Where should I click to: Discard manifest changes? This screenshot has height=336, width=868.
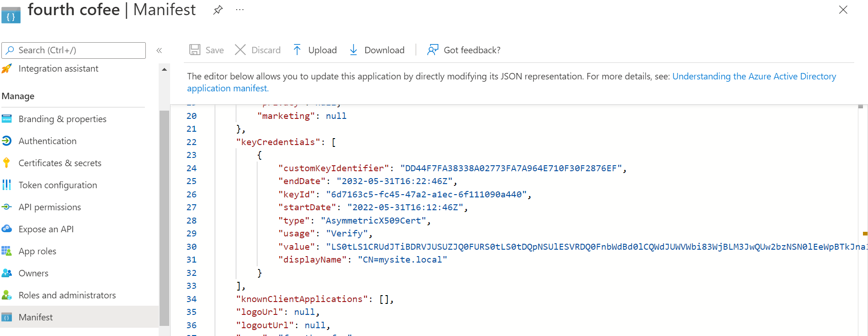pos(258,50)
